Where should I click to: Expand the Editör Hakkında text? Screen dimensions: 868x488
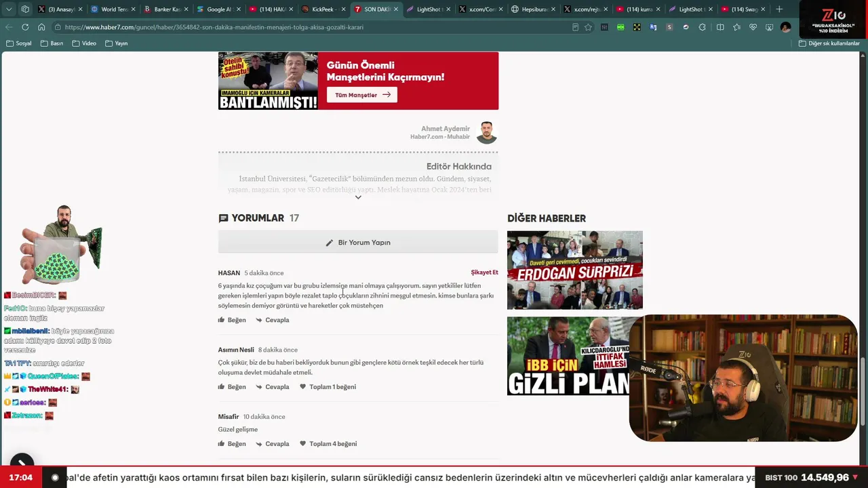[x=358, y=197]
